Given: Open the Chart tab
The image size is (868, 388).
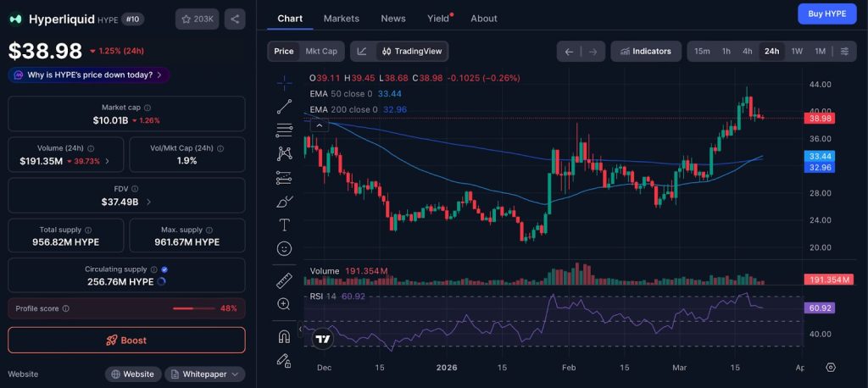Looking at the screenshot, I should [290, 19].
